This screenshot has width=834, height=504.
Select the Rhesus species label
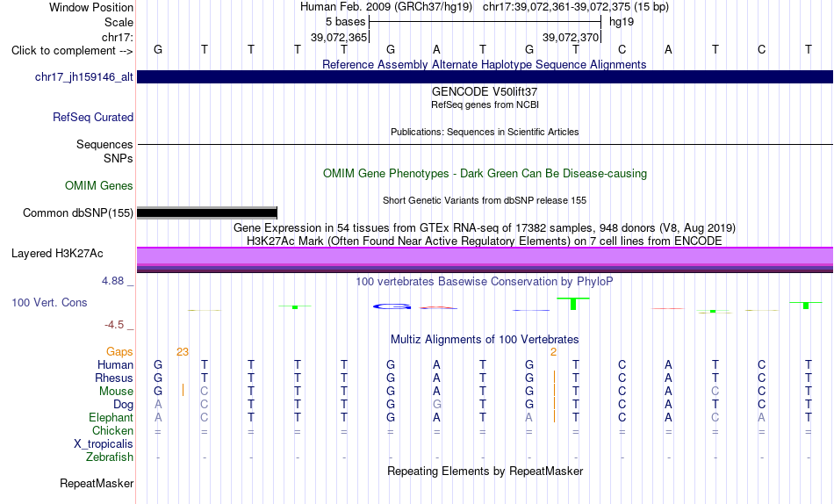(114, 378)
